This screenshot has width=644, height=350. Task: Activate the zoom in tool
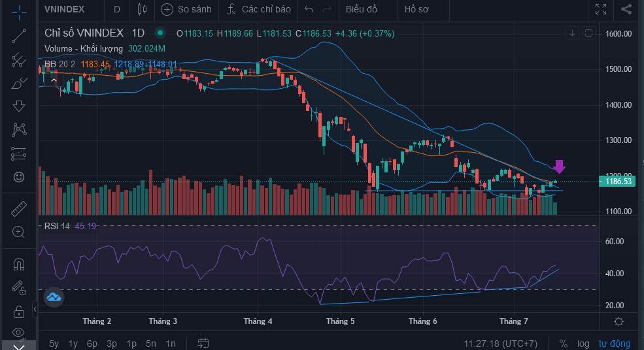(19, 232)
